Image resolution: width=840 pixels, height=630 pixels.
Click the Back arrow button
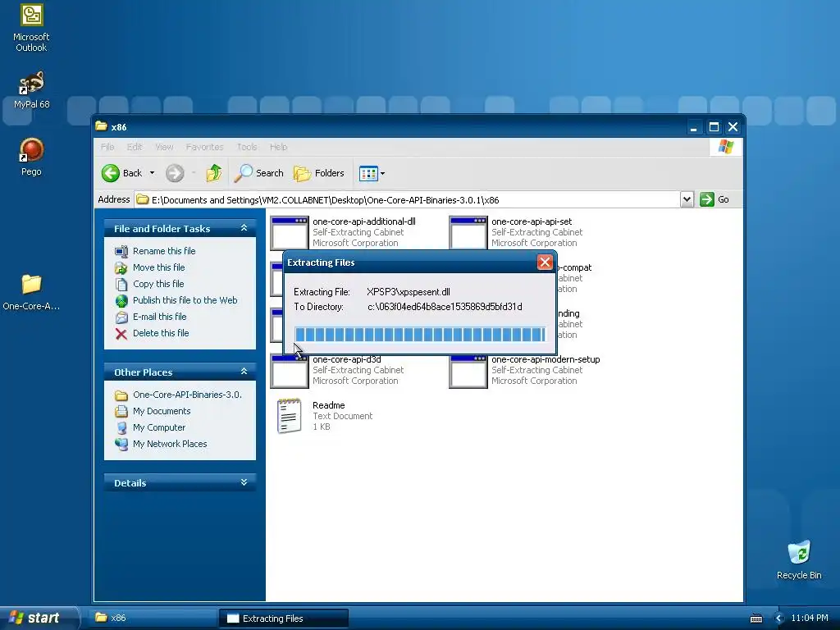(122, 173)
